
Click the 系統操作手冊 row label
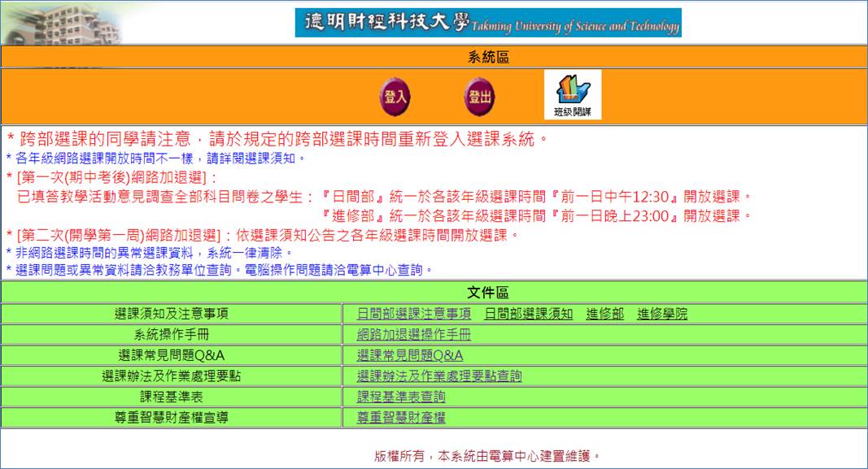coord(171,334)
